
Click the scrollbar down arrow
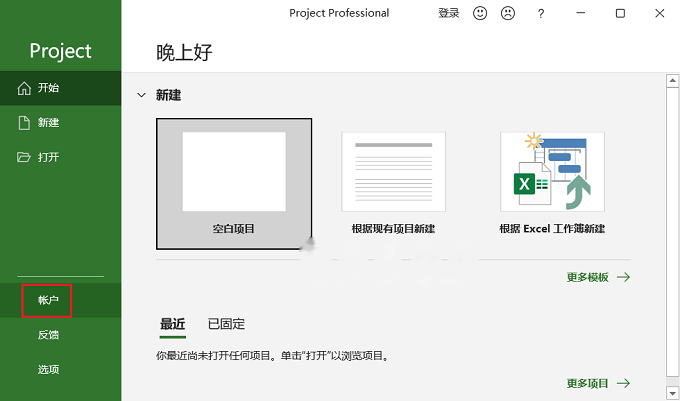point(673,393)
